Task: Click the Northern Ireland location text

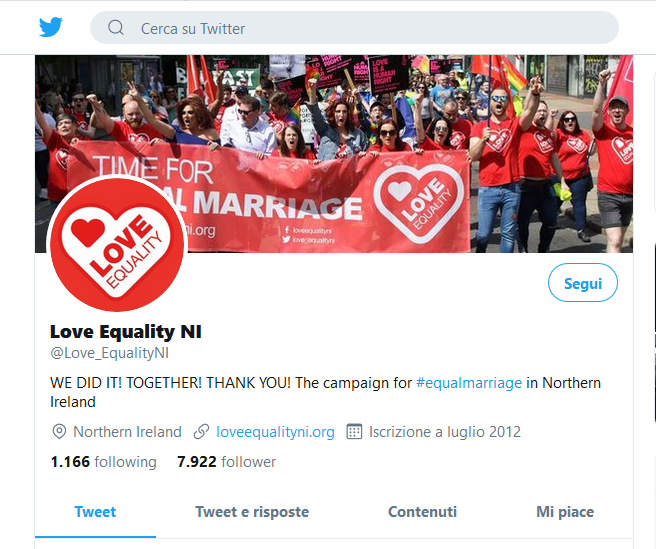Action: point(128,432)
